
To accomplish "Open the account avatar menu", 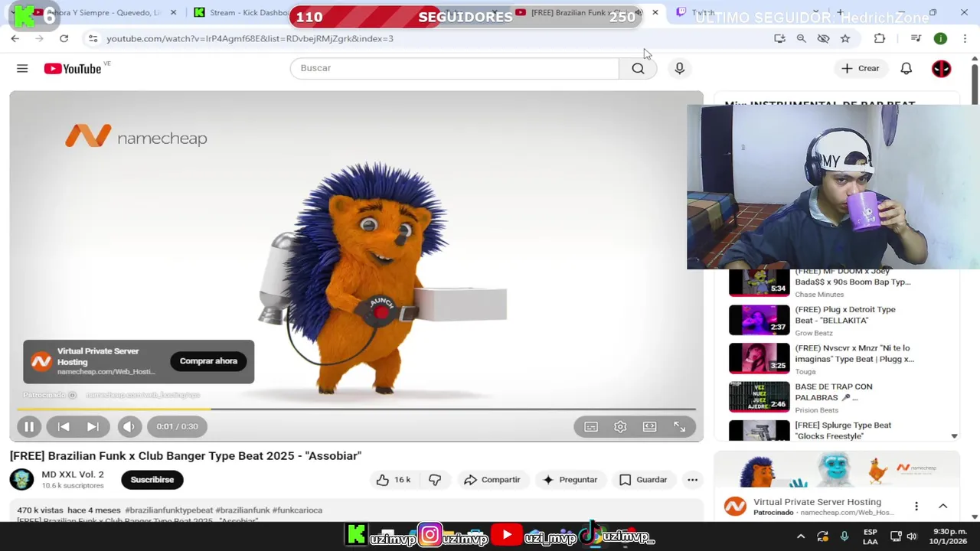I will pyautogui.click(x=941, y=68).
